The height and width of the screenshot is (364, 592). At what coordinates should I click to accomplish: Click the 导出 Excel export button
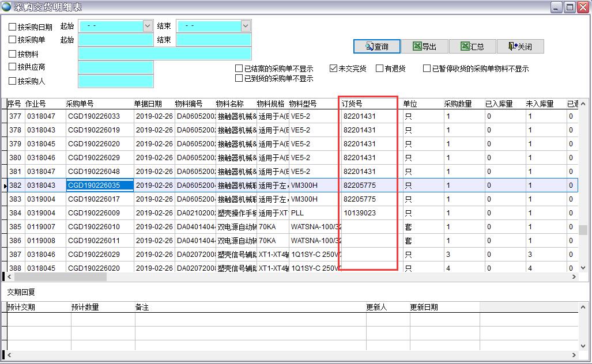click(424, 47)
